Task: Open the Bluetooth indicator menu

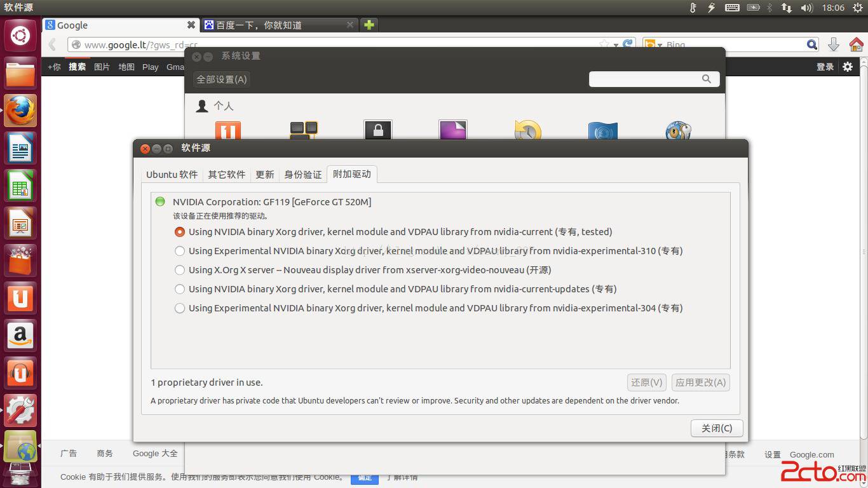Action: 770,8
